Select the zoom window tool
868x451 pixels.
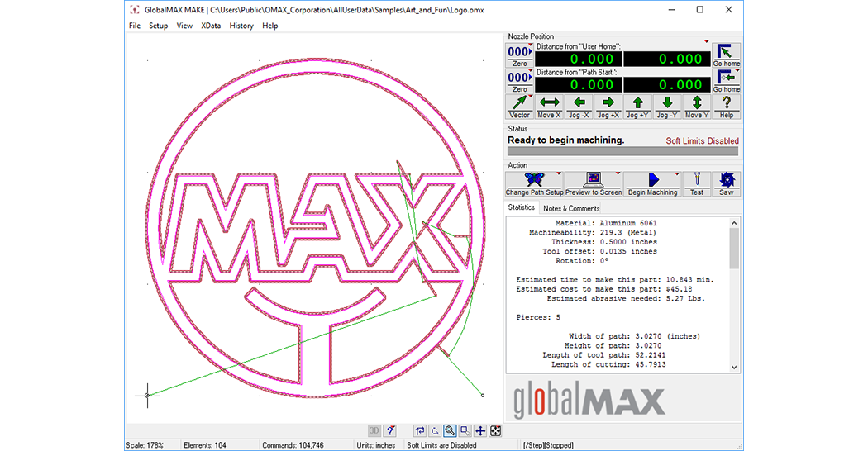click(x=465, y=430)
